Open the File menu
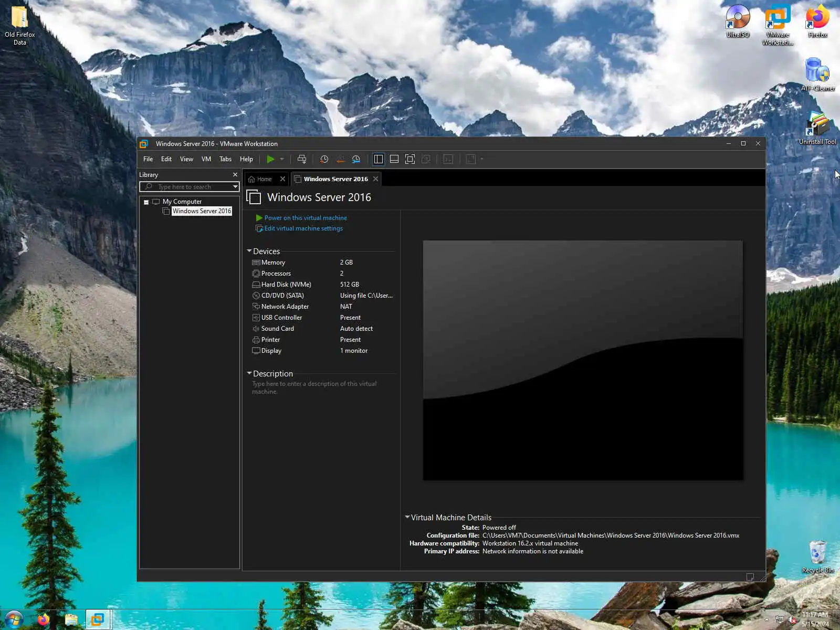The height and width of the screenshot is (630, 840). (148, 159)
